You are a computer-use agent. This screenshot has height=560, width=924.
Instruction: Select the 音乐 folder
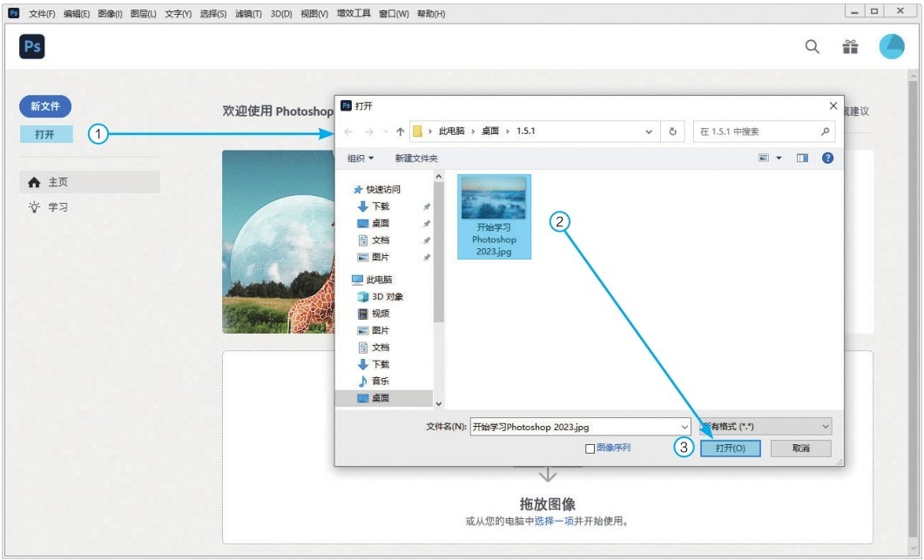(374, 381)
